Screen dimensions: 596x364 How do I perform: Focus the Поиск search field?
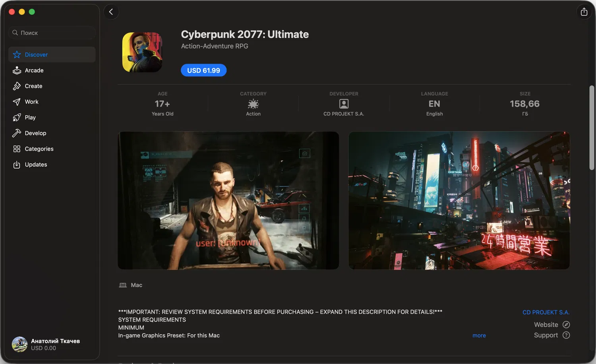click(x=52, y=33)
